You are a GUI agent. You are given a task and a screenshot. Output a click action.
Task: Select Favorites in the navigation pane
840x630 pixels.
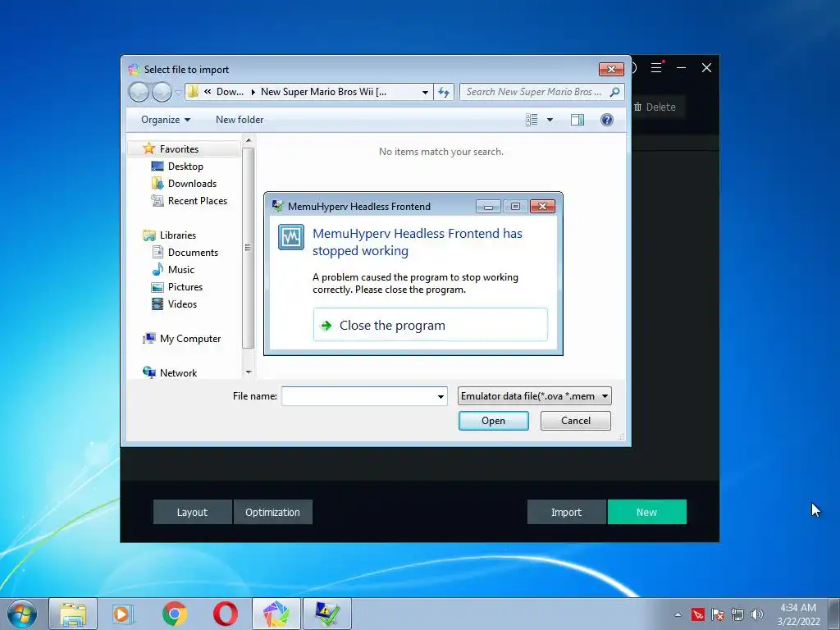point(179,149)
